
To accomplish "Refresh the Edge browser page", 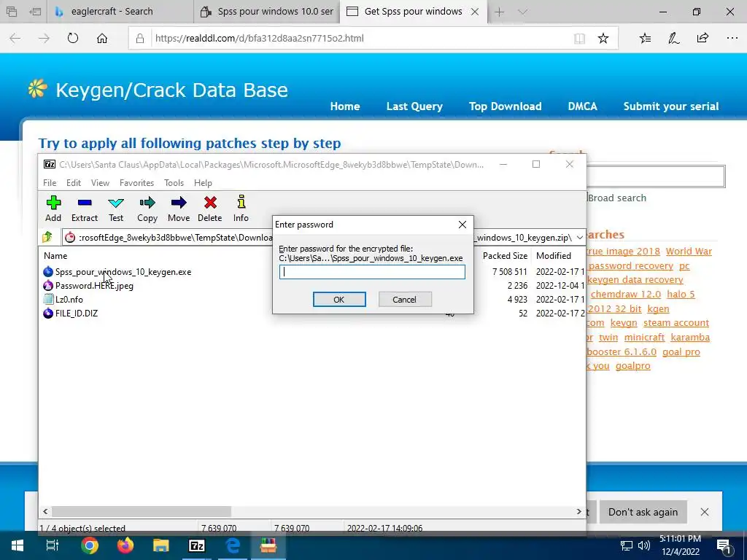I will pyautogui.click(x=73, y=38).
